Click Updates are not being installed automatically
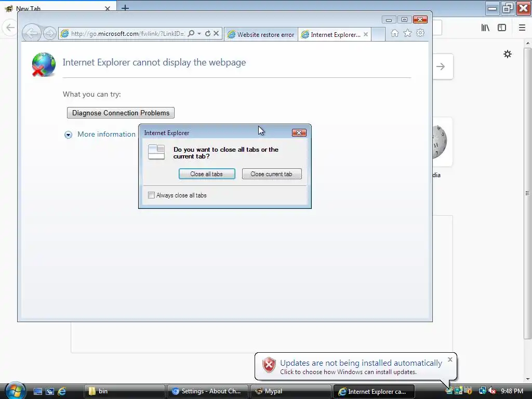Screen dimensions: 532x399 tap(361, 363)
